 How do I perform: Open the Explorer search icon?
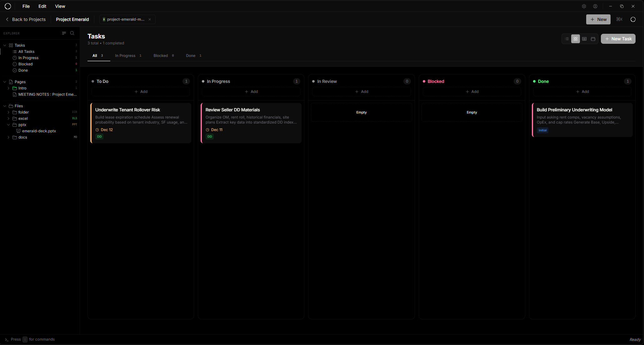click(72, 33)
